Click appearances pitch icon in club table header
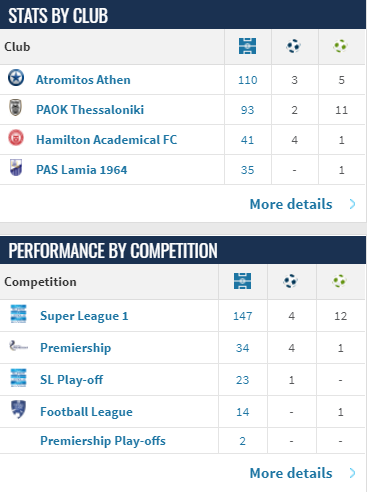 (248, 46)
